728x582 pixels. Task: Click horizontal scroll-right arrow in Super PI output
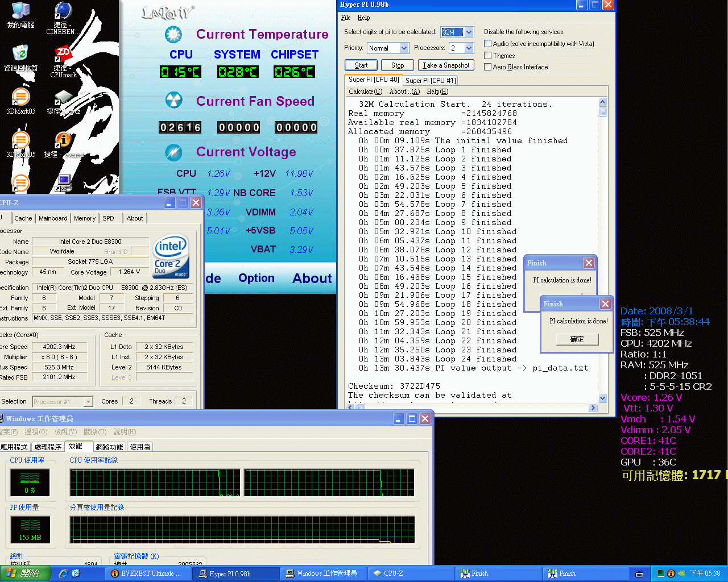[x=593, y=408]
